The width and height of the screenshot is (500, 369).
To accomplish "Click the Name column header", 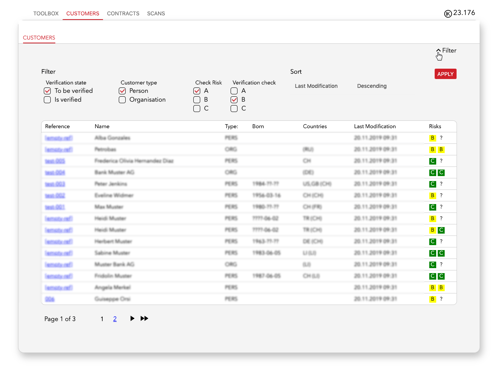I will (102, 126).
